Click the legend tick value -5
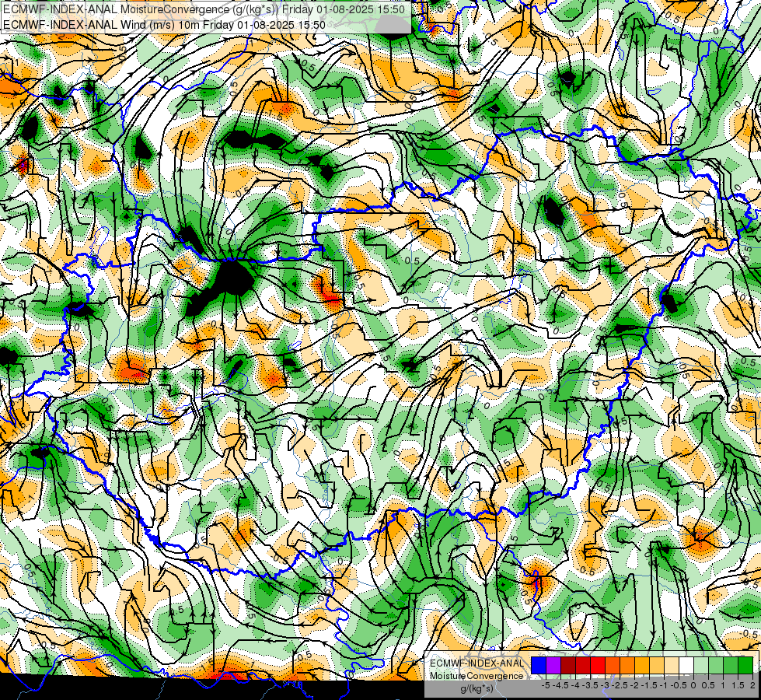Screen dimensions: 761x700 tap(546, 685)
